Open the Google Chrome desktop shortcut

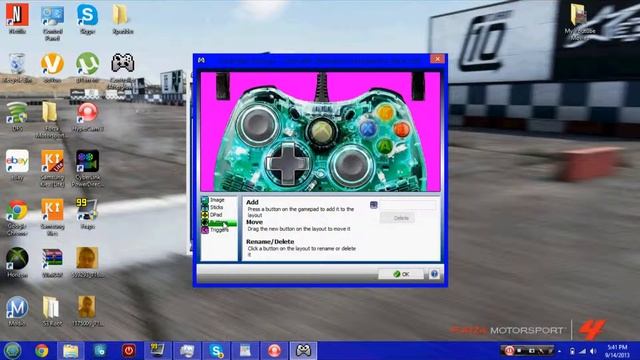pyautogui.click(x=17, y=217)
